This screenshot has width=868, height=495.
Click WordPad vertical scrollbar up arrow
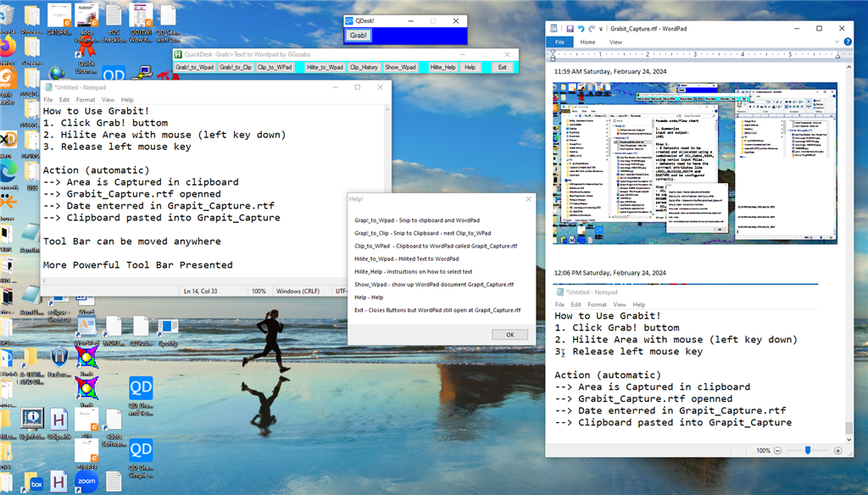[849, 67]
